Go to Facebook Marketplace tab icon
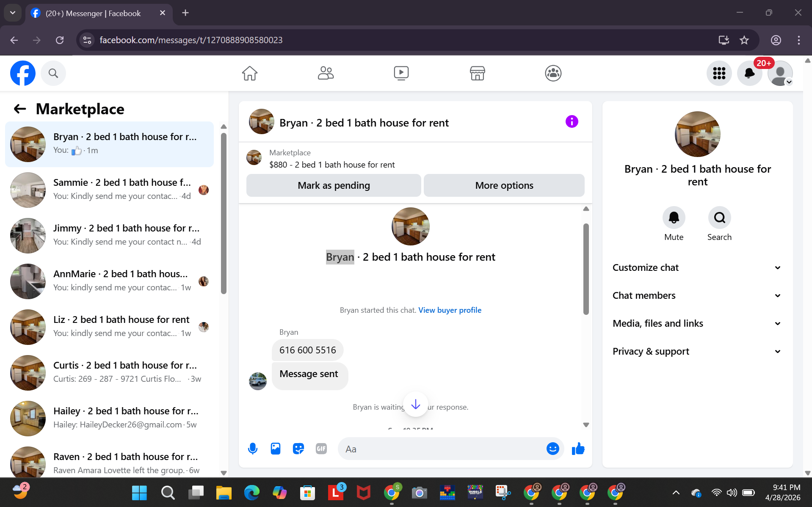The width and height of the screenshot is (812, 507). (477, 73)
